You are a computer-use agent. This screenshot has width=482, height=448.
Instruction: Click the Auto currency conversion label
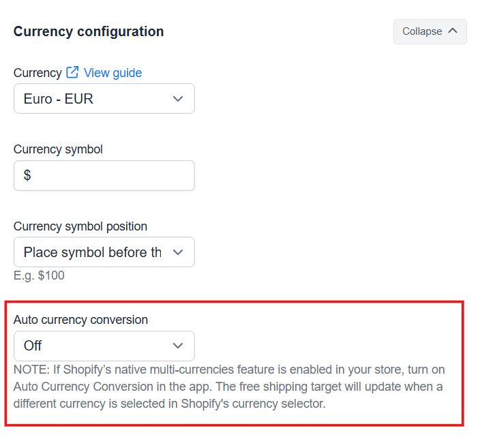80,320
